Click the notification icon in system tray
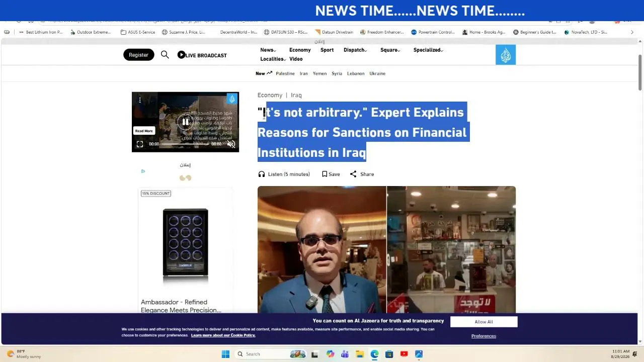This screenshot has height=362, width=644. pyautogui.click(x=635, y=354)
